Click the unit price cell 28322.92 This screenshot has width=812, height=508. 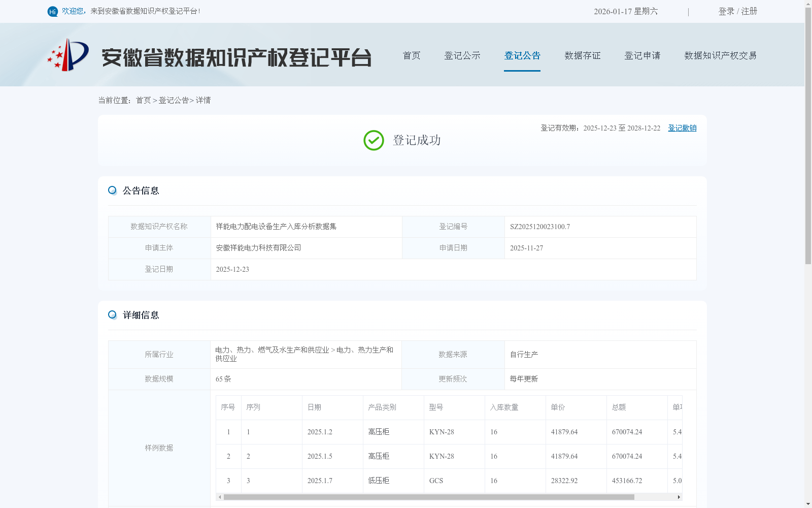point(564,481)
